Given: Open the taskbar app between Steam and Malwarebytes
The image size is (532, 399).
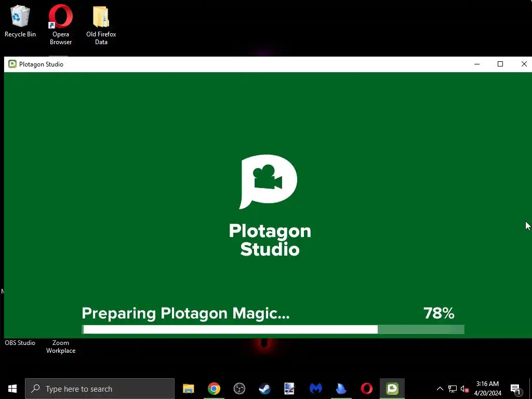Looking at the screenshot, I should 290,389.
